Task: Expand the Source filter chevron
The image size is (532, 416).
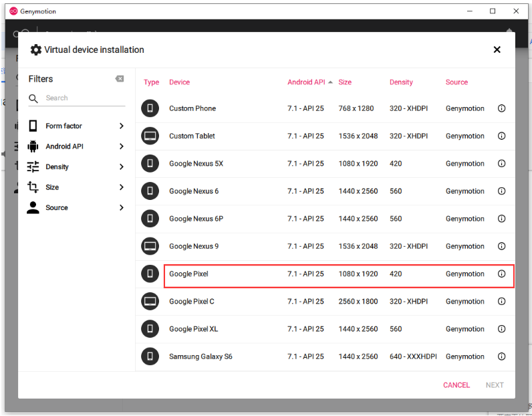Action: coord(122,207)
